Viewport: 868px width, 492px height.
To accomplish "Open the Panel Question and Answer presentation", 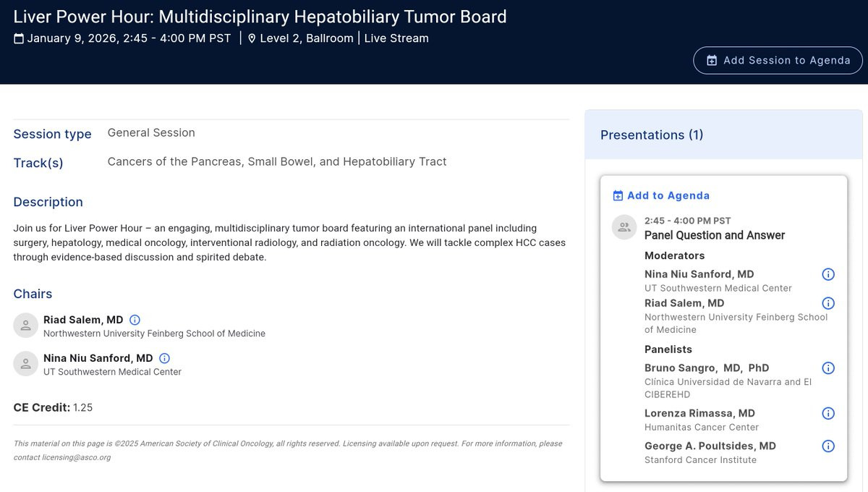I will tap(715, 235).
